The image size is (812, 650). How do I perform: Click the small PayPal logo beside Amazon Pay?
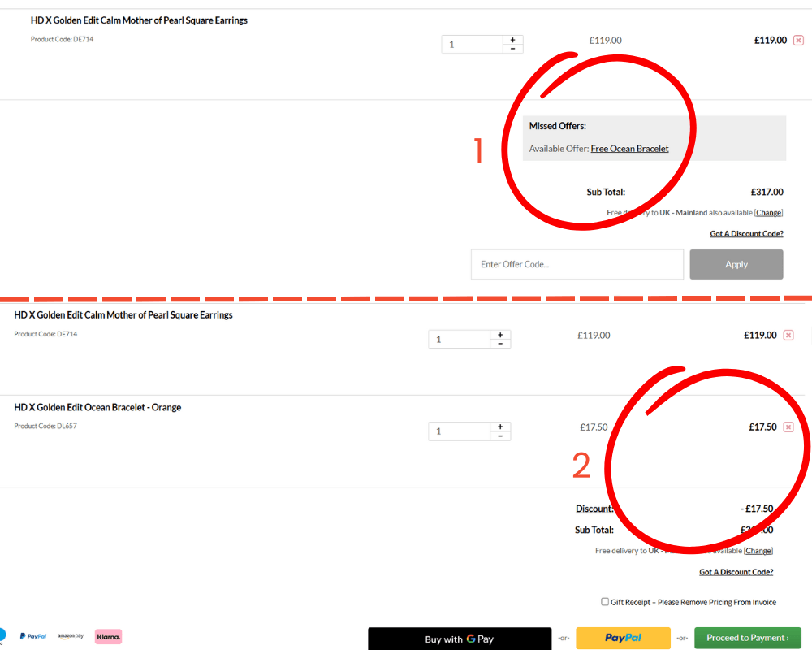pos(33,637)
